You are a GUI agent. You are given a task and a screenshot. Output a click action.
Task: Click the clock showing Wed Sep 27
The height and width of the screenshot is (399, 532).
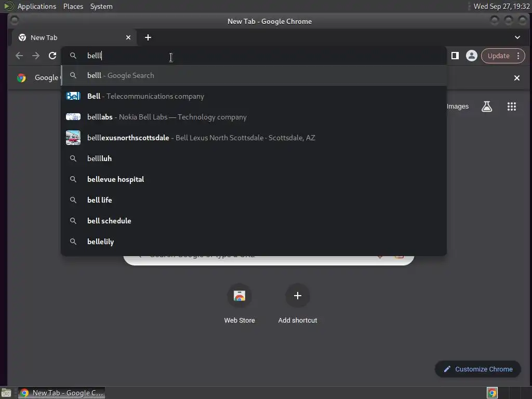tap(501, 6)
